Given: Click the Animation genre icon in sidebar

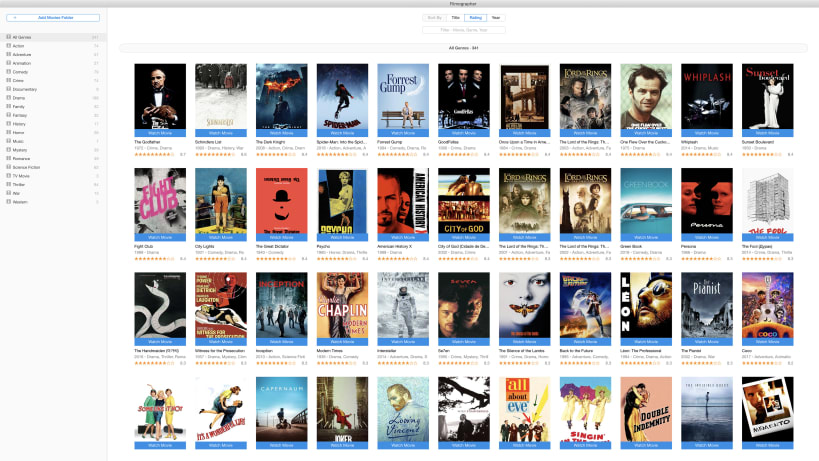Looking at the screenshot, I should pos(8,63).
